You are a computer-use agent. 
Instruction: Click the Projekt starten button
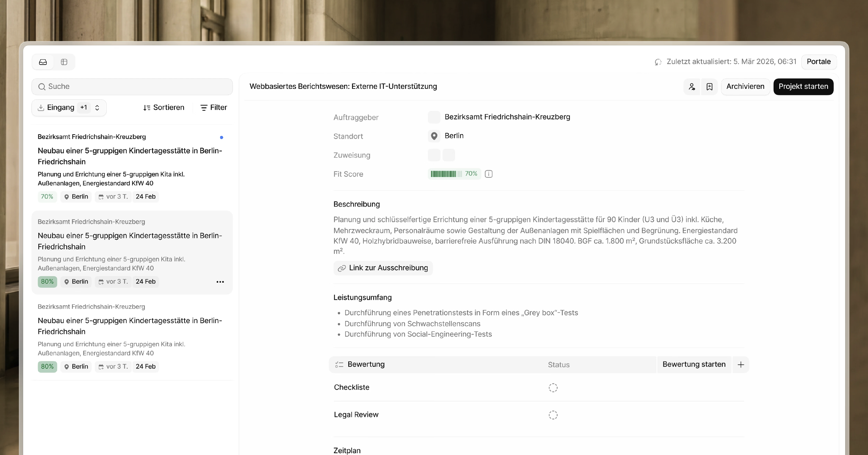pyautogui.click(x=803, y=87)
